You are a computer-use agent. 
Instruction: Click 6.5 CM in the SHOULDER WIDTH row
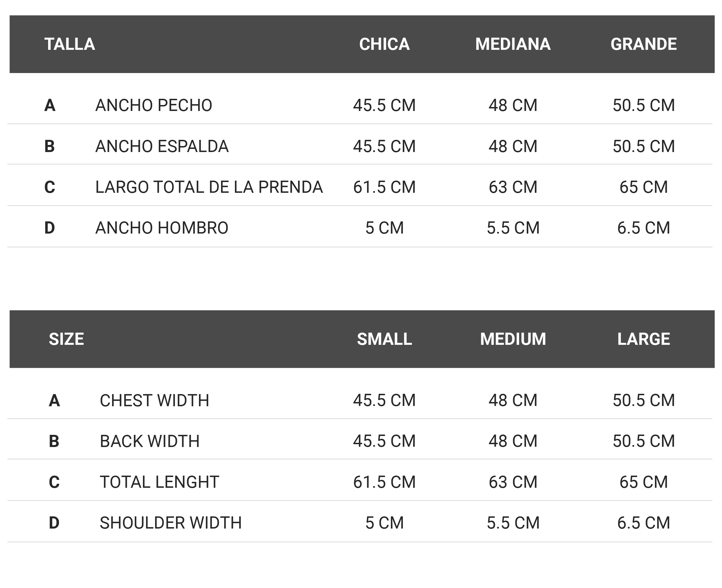click(x=643, y=523)
